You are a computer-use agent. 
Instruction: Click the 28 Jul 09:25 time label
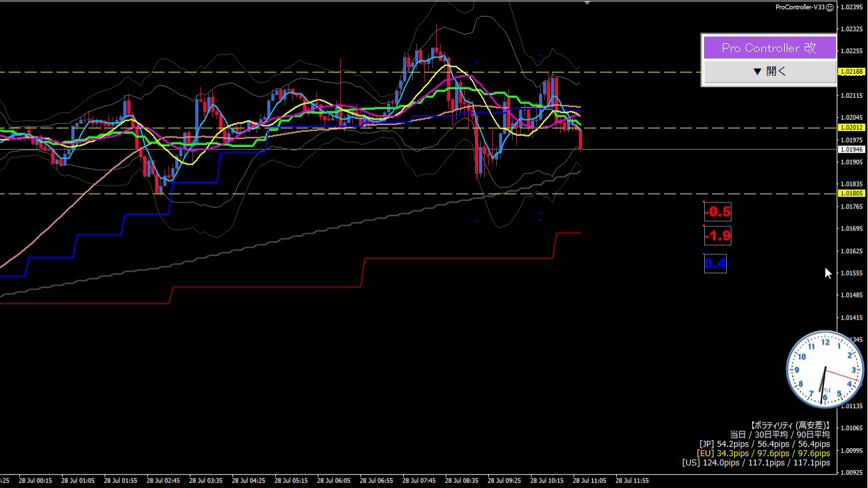(504, 480)
